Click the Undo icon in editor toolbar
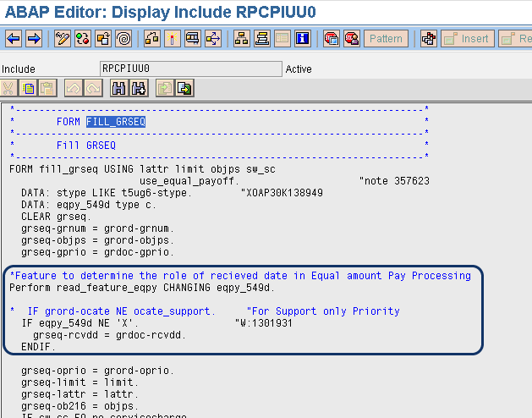Viewport: 532px width, 418px height. point(72,88)
